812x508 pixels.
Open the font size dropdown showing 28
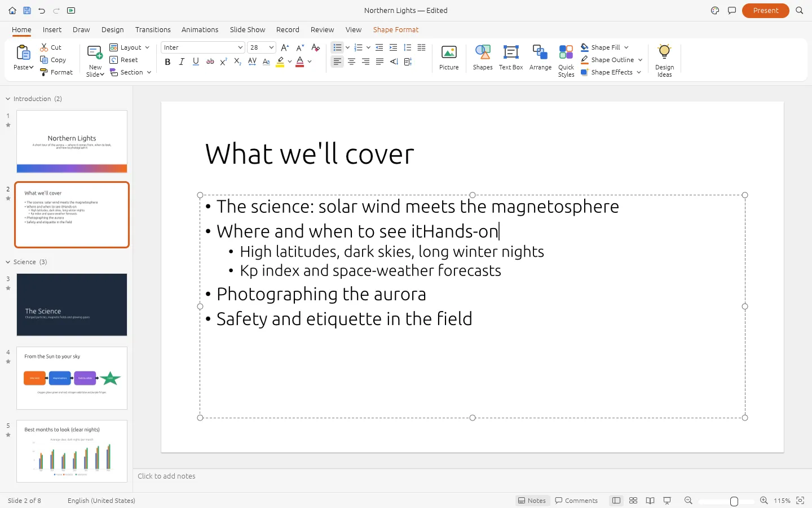click(x=262, y=47)
